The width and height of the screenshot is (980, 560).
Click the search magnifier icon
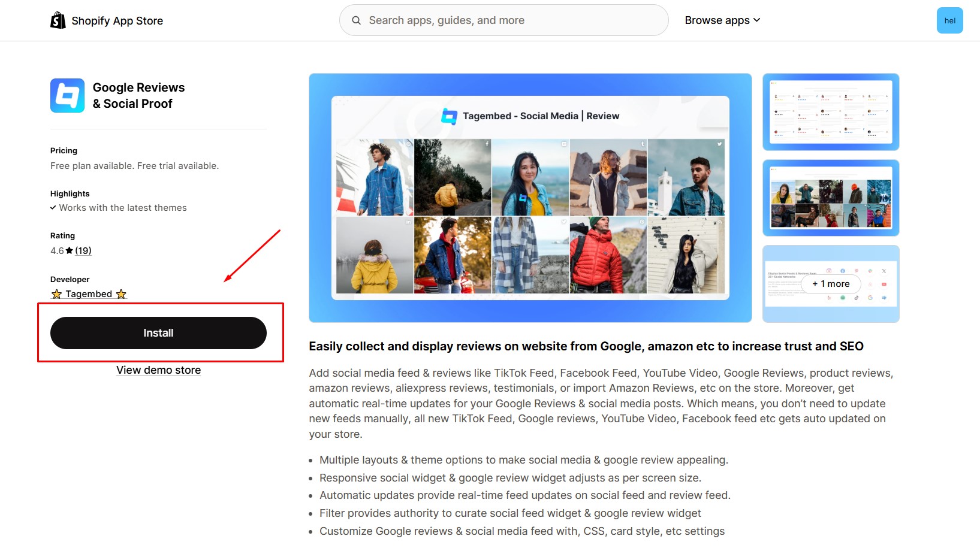[356, 20]
